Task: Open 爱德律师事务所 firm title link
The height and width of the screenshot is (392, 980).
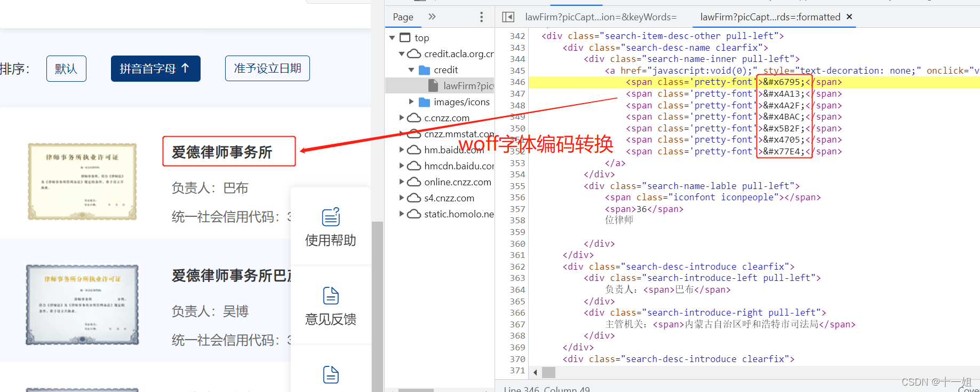Action: 222,152
